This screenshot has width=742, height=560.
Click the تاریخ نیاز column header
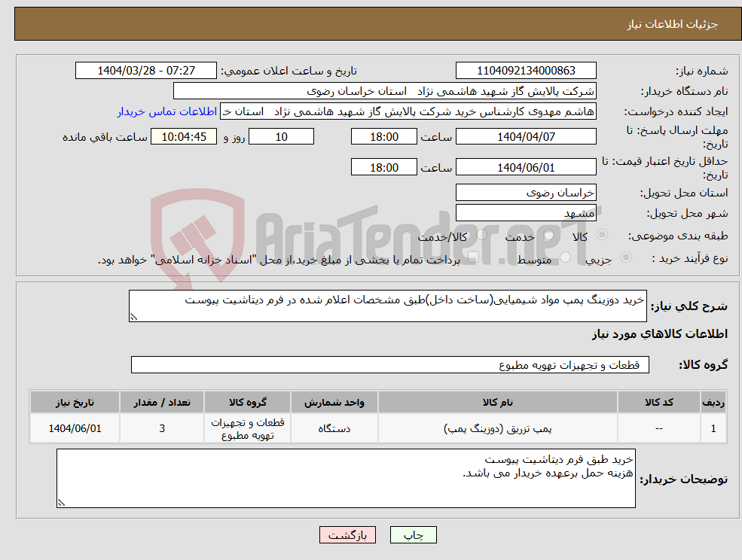75,402
